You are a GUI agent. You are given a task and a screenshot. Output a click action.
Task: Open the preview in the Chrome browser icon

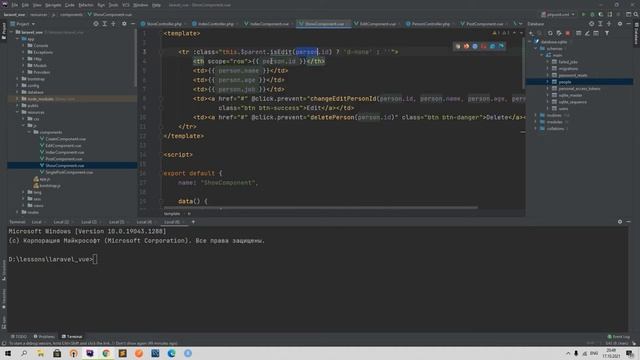coord(458,46)
